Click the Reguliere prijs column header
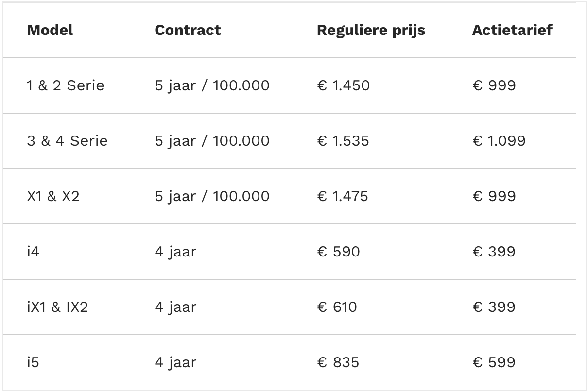Image resolution: width=588 pixels, height=392 pixels. 371,30
